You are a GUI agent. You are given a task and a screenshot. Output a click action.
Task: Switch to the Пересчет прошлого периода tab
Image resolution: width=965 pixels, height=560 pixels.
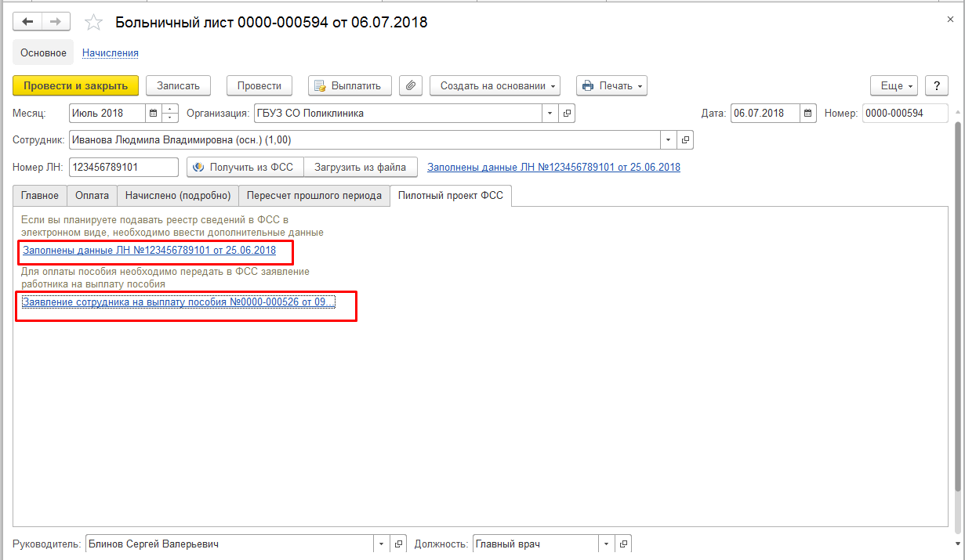314,196
